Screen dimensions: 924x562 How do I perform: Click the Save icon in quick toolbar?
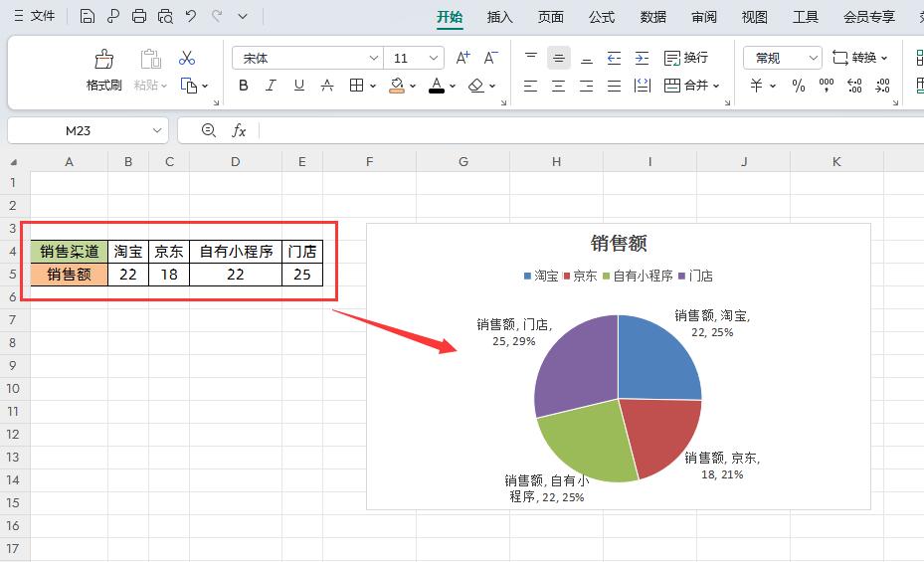click(87, 17)
